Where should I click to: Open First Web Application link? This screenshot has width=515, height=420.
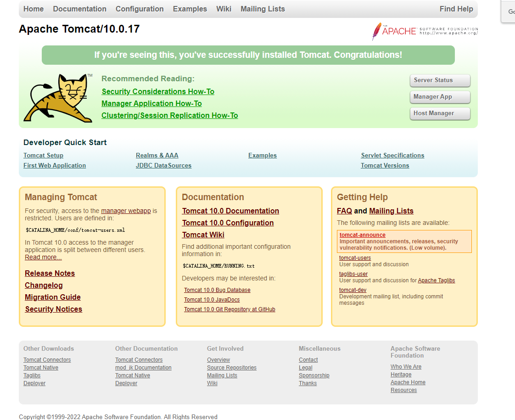pos(55,166)
